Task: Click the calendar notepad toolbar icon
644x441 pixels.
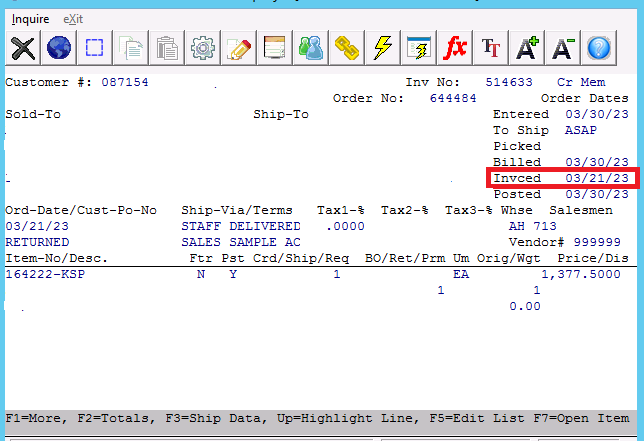Action: pyautogui.click(x=275, y=48)
